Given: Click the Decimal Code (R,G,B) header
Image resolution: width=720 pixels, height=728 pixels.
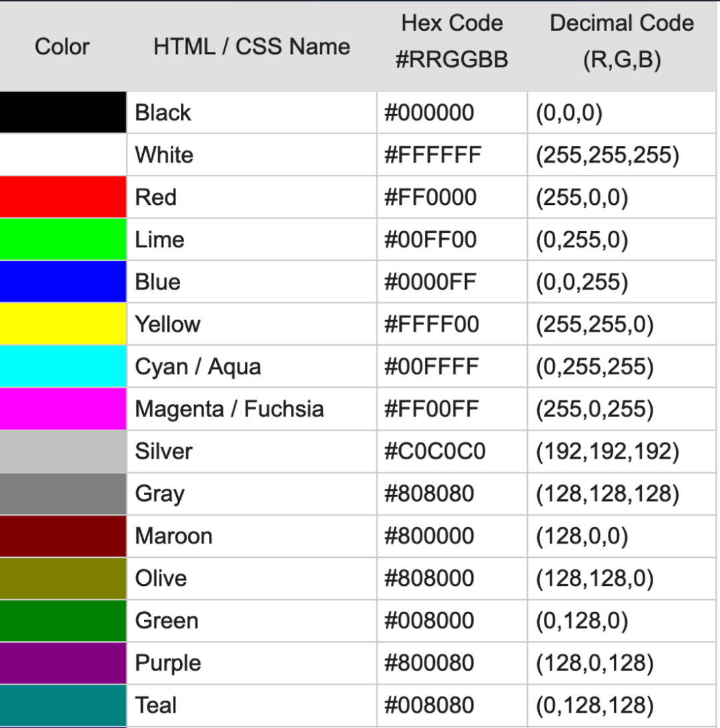Looking at the screenshot, I should 621,41.
